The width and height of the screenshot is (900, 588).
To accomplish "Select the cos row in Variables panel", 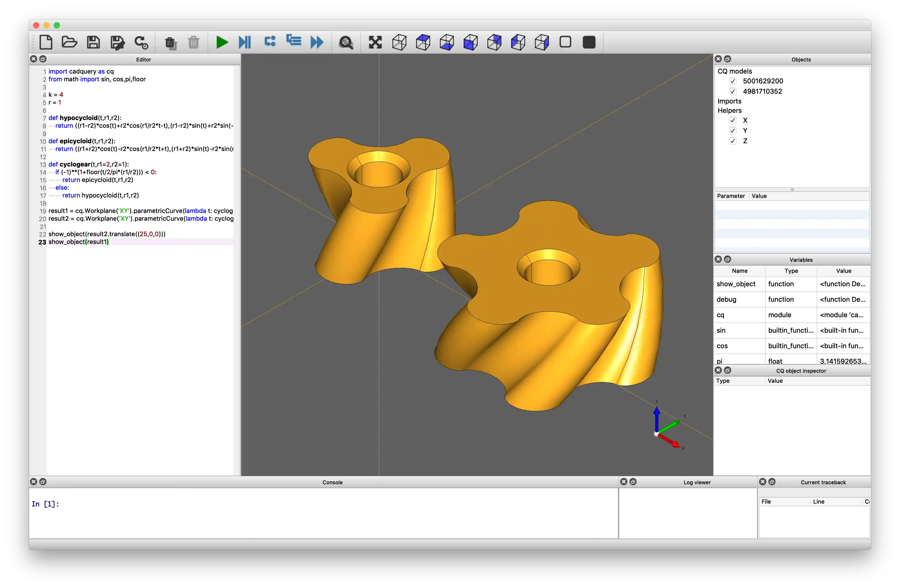I will [x=722, y=346].
